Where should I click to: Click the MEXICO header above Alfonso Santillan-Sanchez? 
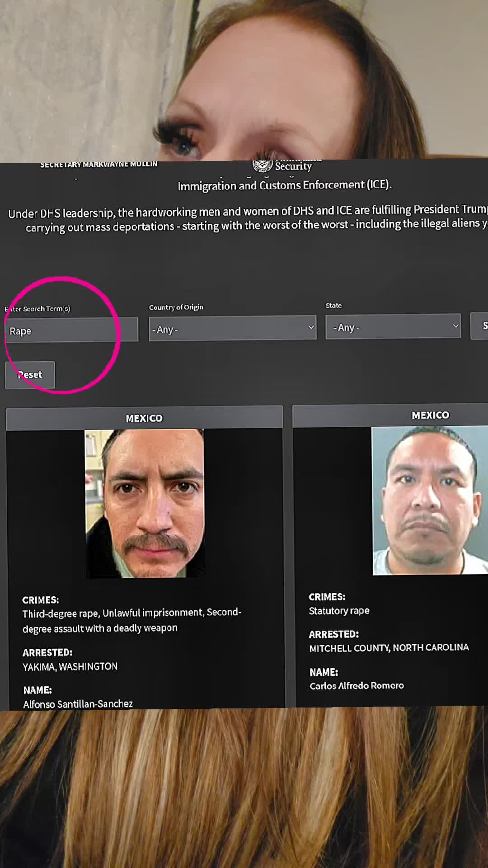coord(144,418)
